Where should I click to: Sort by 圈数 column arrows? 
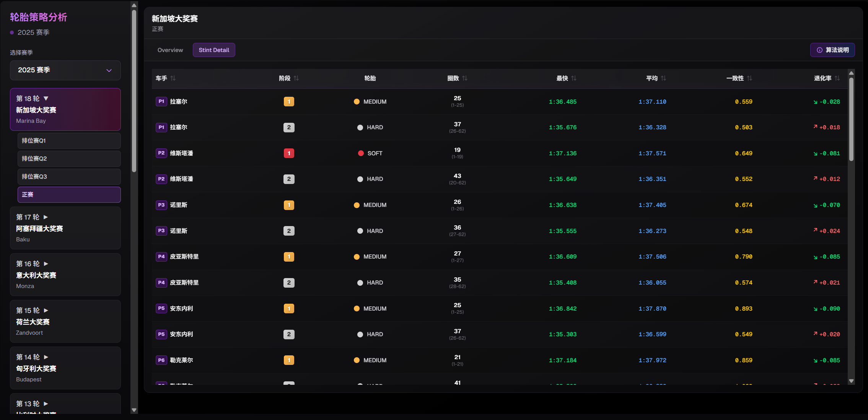tap(464, 78)
